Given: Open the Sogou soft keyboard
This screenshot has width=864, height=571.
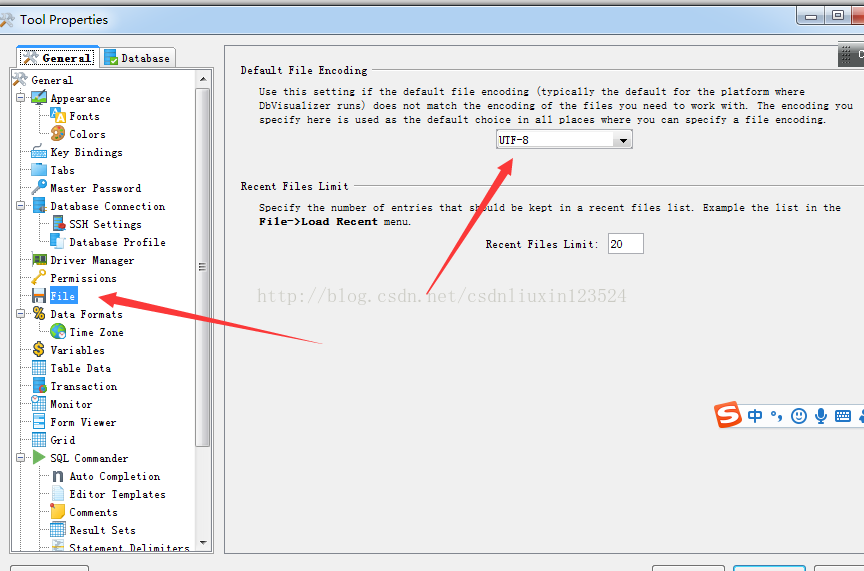Looking at the screenshot, I should [843, 416].
